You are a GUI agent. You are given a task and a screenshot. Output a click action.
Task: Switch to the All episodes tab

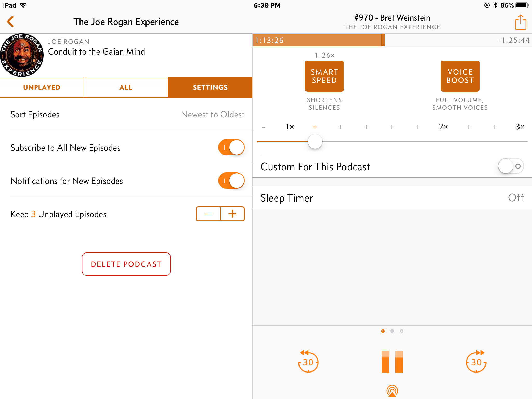pyautogui.click(x=126, y=87)
